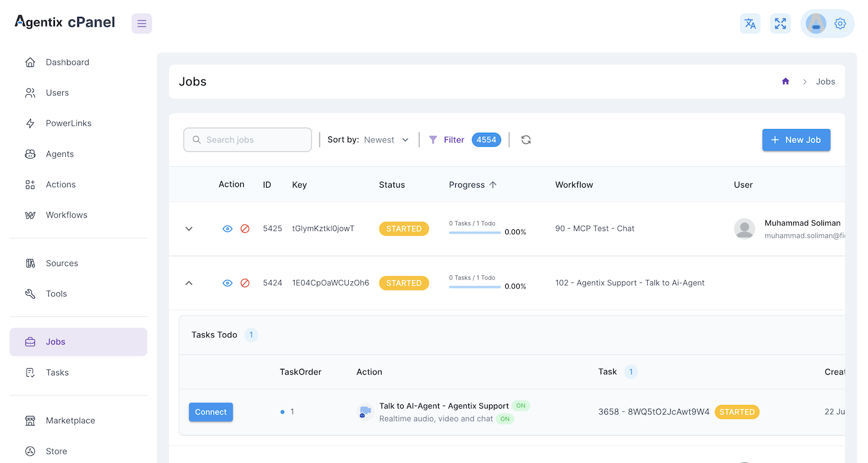Enter fullscreen mode via the expand icon

pyautogui.click(x=780, y=23)
